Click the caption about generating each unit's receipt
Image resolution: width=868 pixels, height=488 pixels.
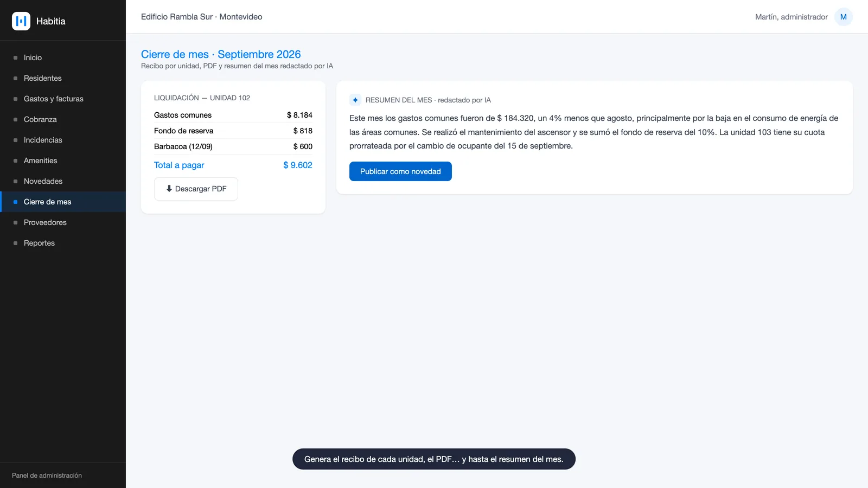[x=434, y=459]
